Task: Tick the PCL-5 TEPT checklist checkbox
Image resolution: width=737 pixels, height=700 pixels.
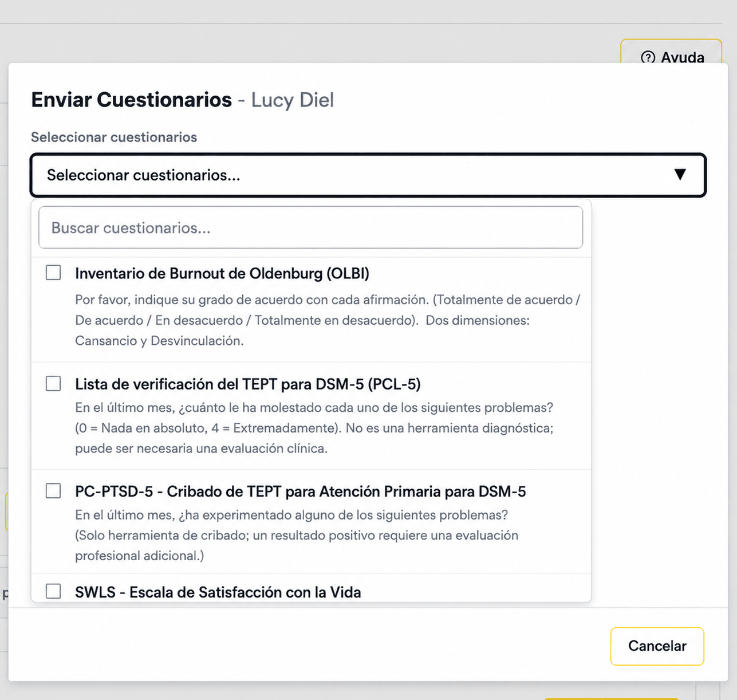Action: coord(53,383)
